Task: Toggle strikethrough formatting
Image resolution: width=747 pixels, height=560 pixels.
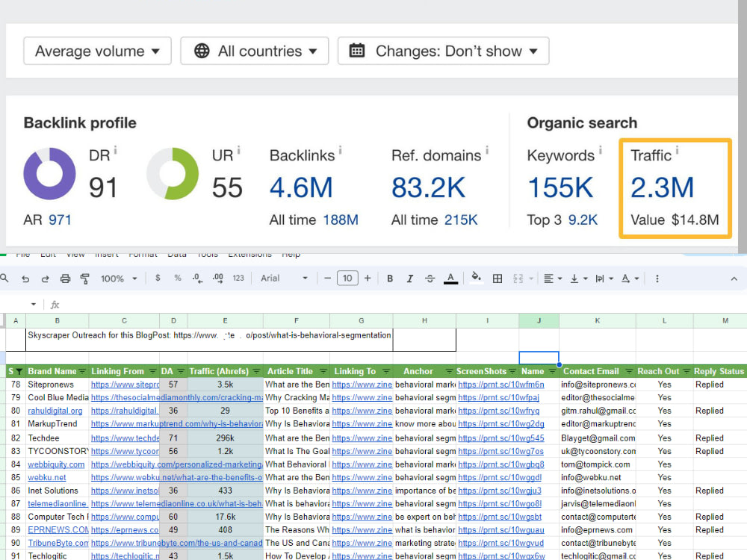Action: (x=430, y=279)
